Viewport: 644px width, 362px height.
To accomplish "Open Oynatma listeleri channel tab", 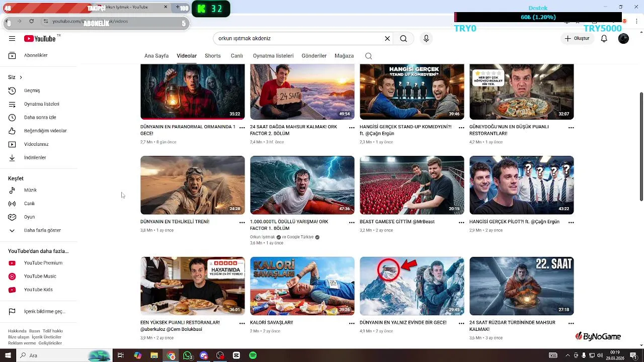I will [x=273, y=56].
